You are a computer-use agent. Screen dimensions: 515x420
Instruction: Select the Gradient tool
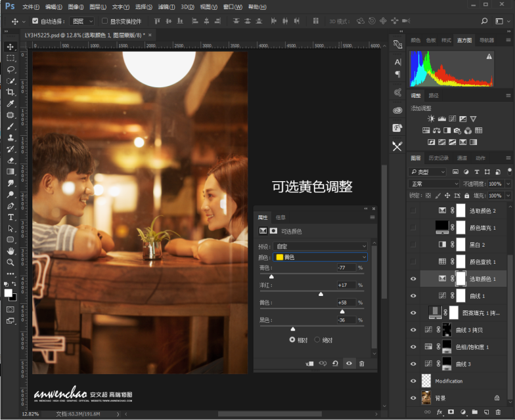click(x=11, y=172)
